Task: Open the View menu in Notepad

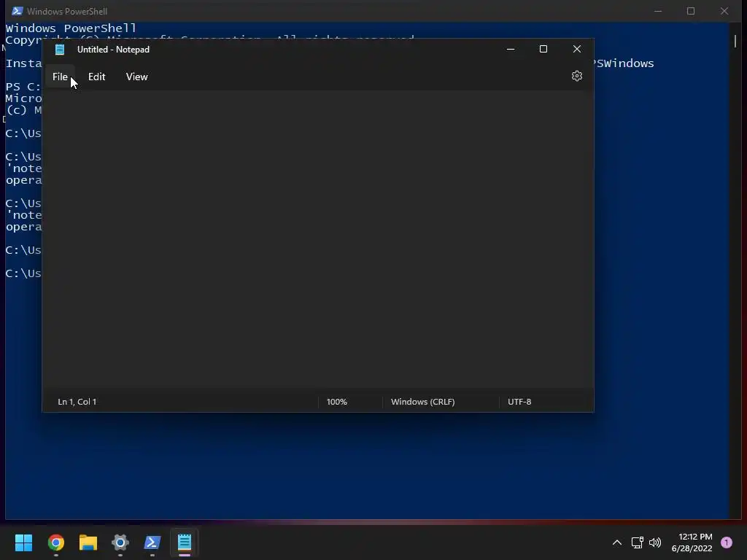Action: click(x=136, y=77)
